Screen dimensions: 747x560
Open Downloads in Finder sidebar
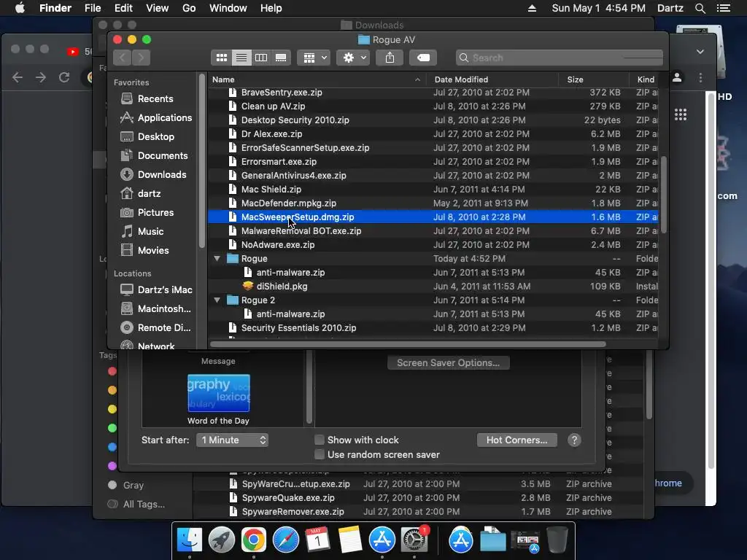point(153,175)
